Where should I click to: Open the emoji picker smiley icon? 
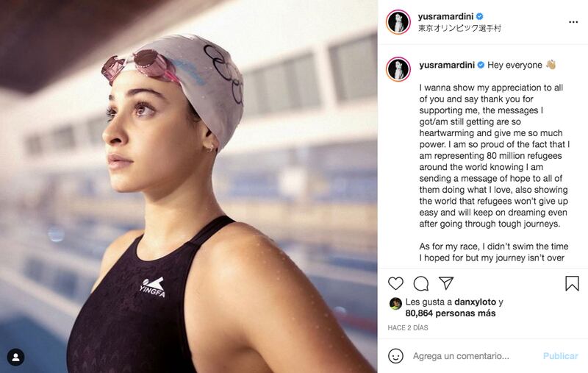395,356
